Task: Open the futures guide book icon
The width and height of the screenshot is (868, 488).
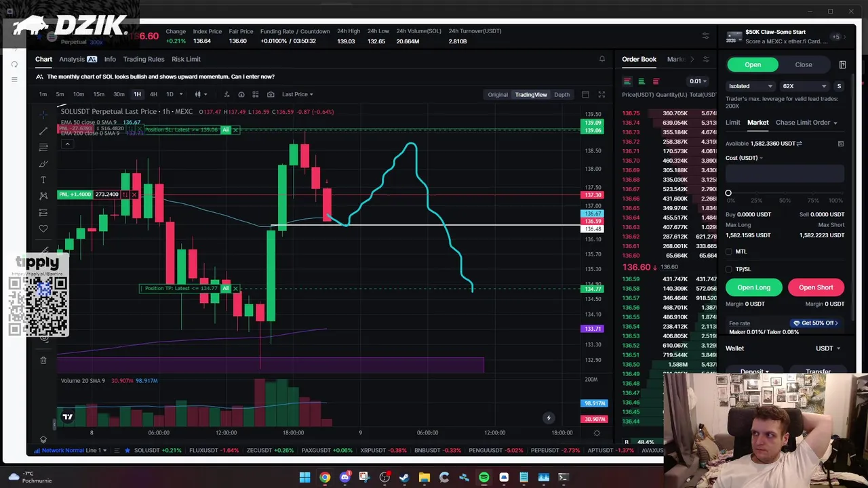Action: [x=842, y=64]
